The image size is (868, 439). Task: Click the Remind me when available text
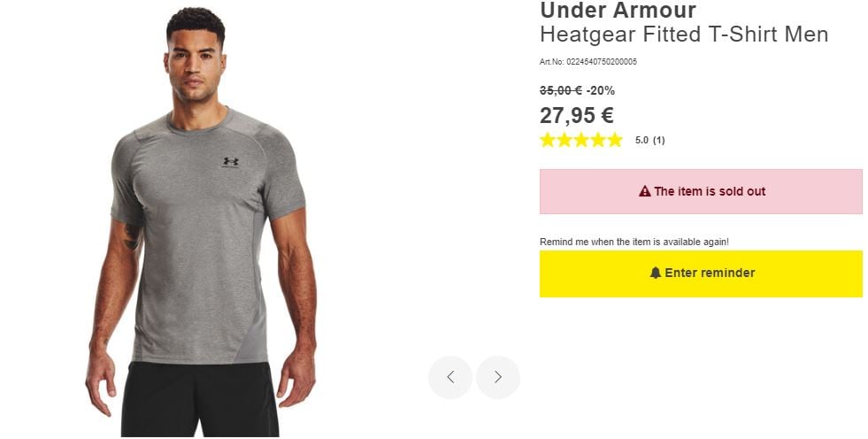pyautogui.click(x=634, y=242)
